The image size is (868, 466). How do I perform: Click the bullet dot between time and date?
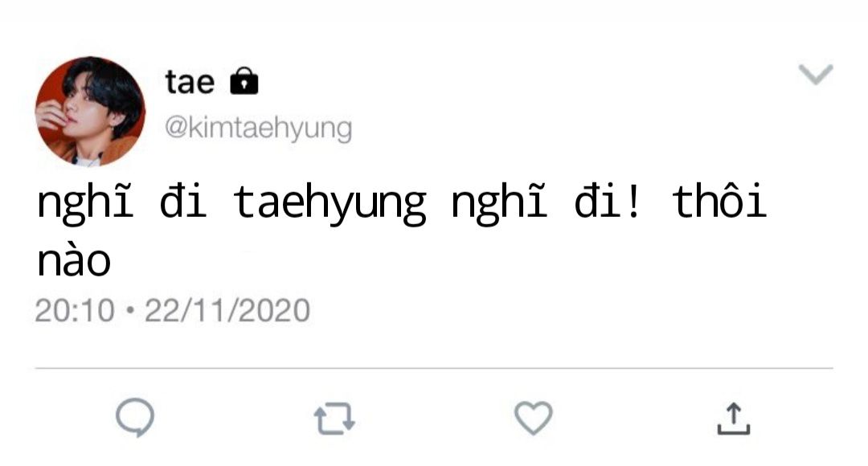(130, 310)
